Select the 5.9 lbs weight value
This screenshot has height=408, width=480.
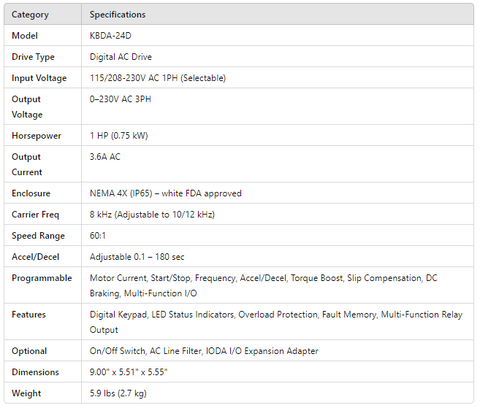click(x=118, y=393)
